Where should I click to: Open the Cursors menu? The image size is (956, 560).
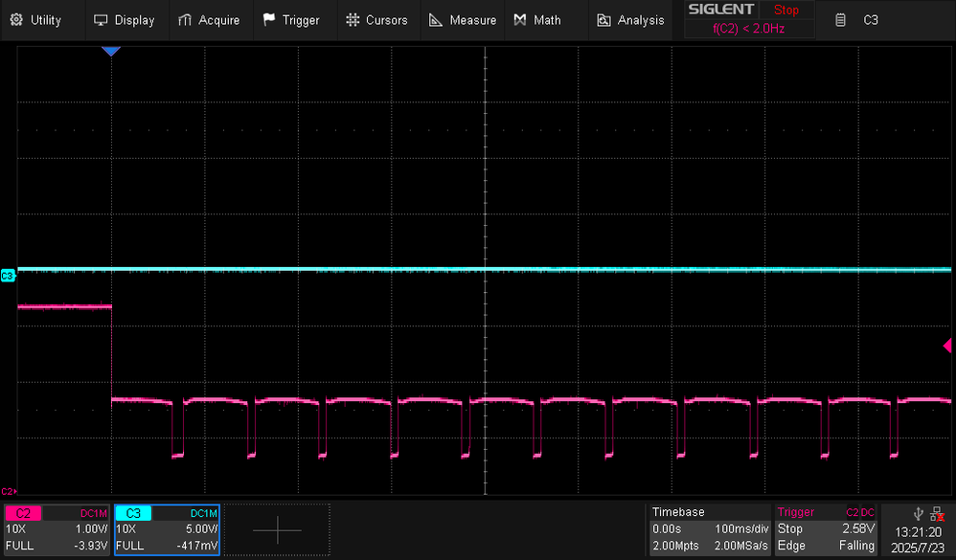(377, 20)
